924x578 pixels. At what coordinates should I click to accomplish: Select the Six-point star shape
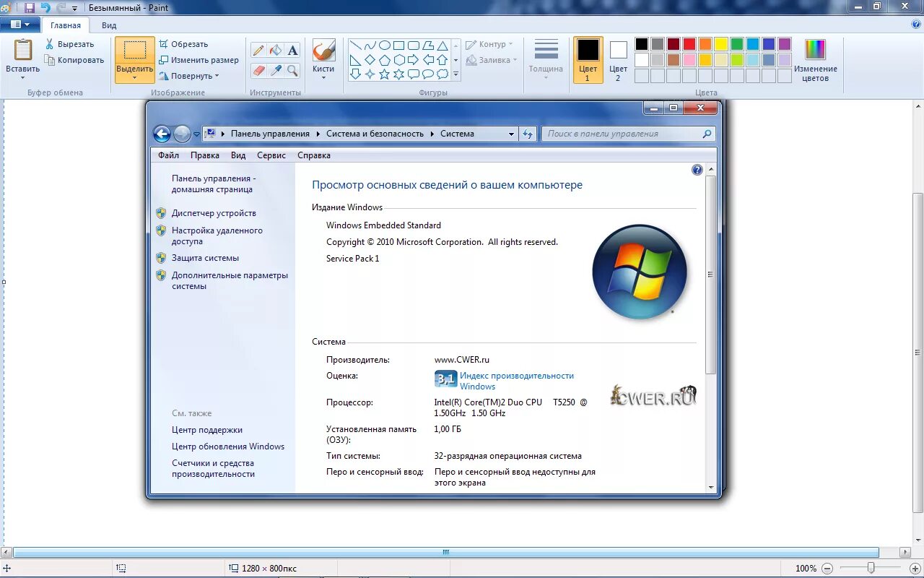point(399,74)
